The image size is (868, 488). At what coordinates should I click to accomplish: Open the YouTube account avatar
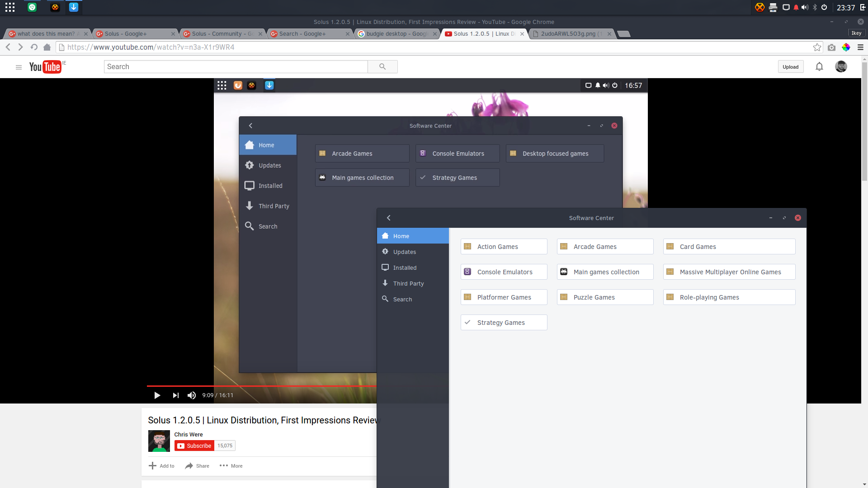[x=841, y=66]
